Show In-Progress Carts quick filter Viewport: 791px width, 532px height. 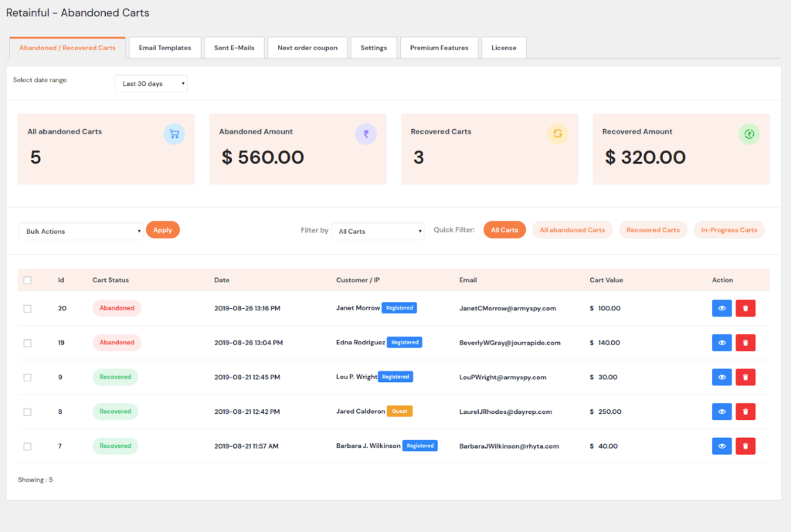[729, 230]
